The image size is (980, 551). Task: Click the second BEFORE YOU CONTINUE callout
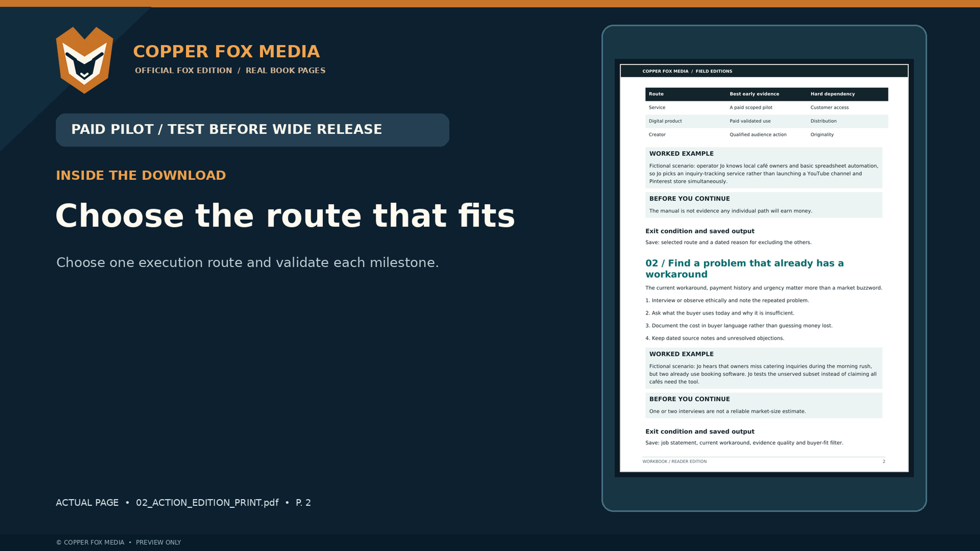pyautogui.click(x=764, y=405)
